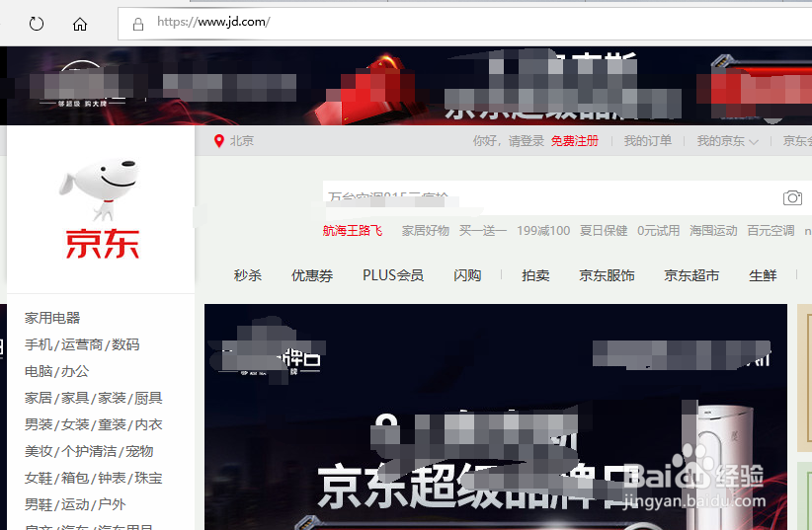Viewport: 812px width, 530px height.
Task: Open the 宠物 category link
Action: [139, 451]
